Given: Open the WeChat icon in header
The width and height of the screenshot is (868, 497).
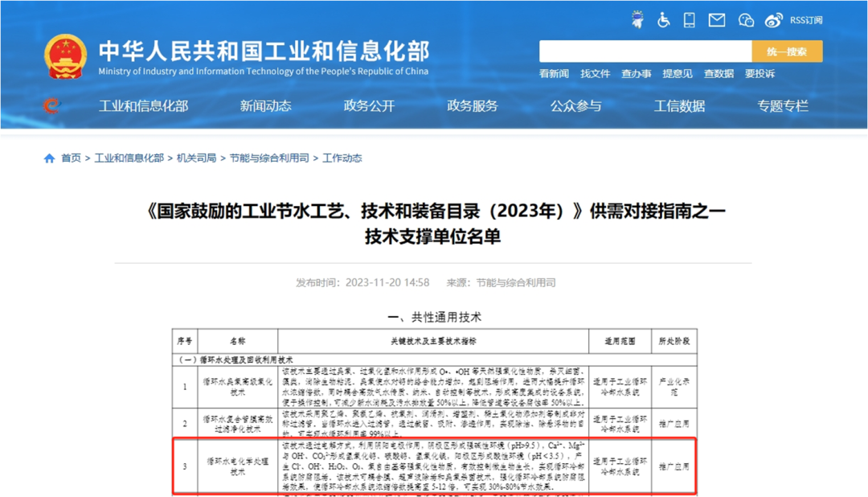Looking at the screenshot, I should [746, 20].
